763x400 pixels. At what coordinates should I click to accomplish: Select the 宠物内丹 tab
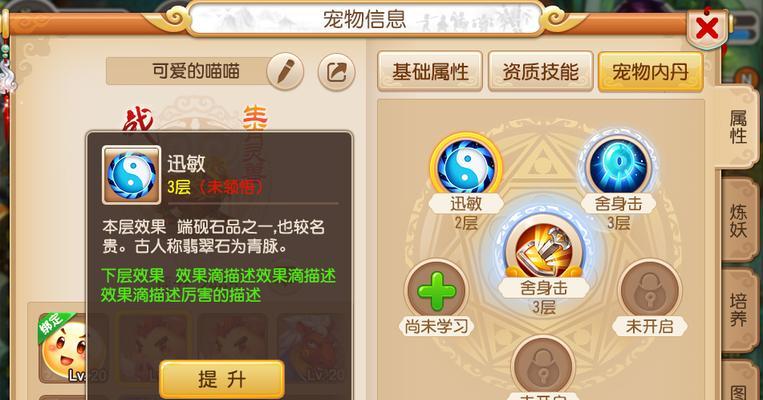click(651, 72)
